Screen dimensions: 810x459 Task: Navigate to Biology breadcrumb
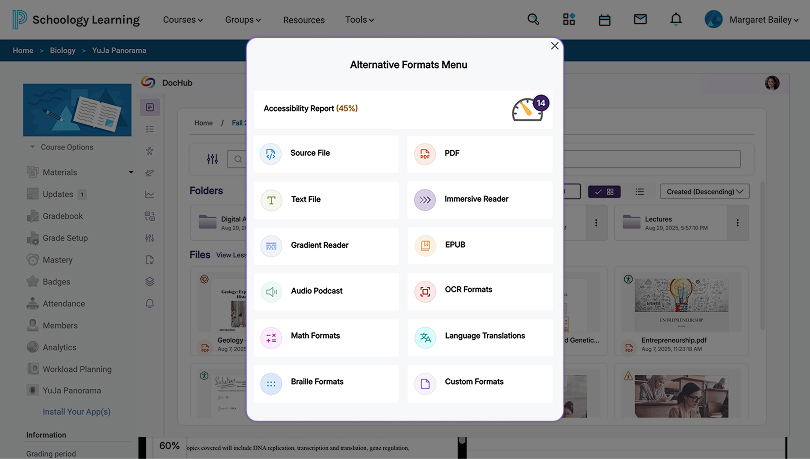click(x=63, y=51)
